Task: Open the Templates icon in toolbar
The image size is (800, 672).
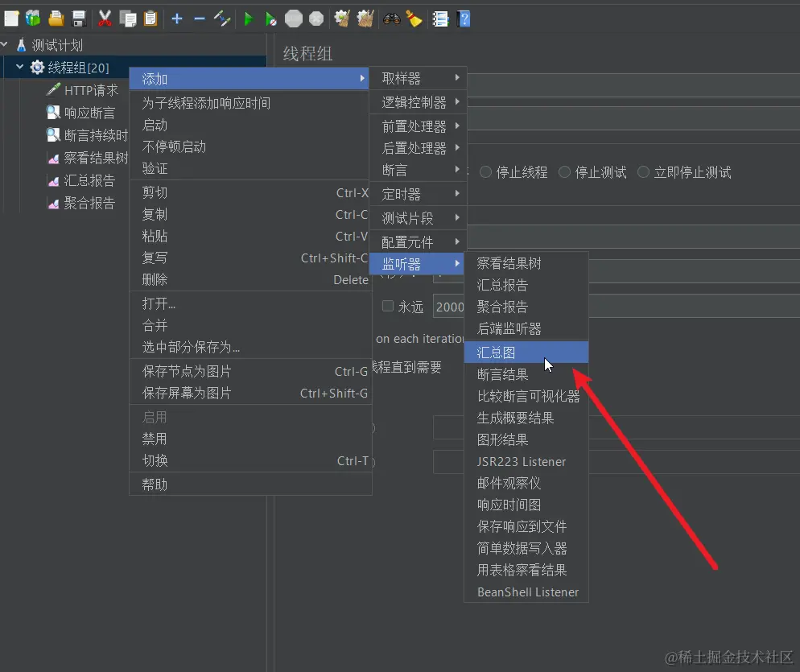Action: pyautogui.click(x=33, y=19)
